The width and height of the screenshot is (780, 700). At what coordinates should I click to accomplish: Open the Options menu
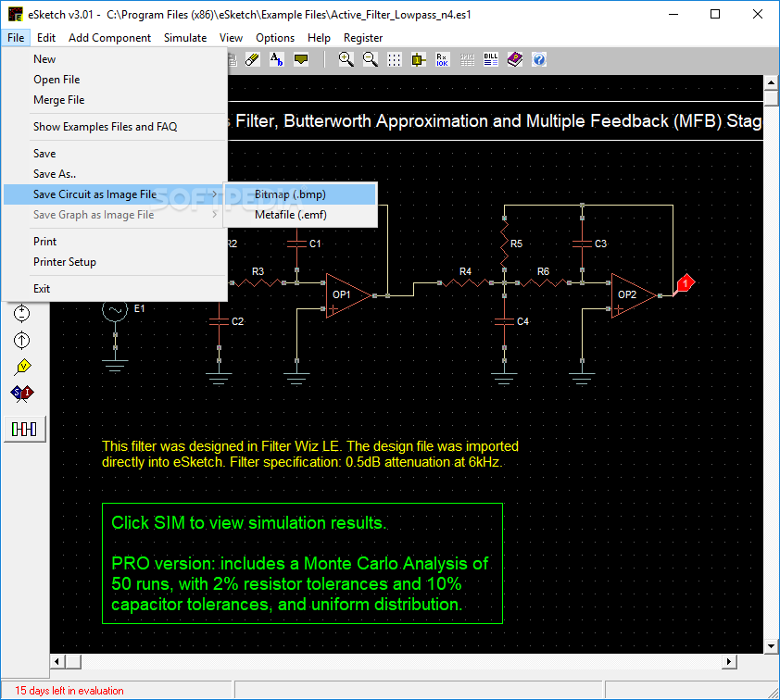(275, 38)
